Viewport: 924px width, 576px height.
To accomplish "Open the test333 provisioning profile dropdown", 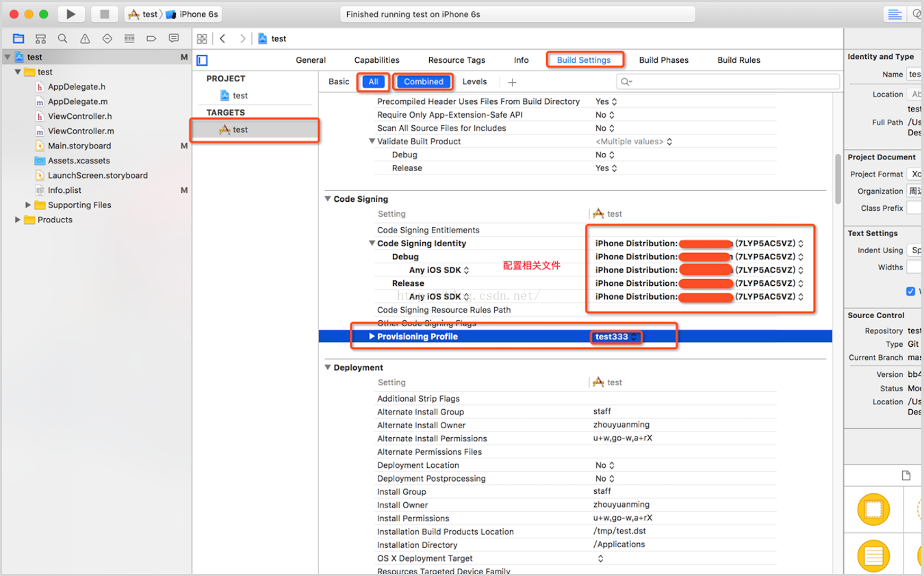I will pyautogui.click(x=616, y=337).
